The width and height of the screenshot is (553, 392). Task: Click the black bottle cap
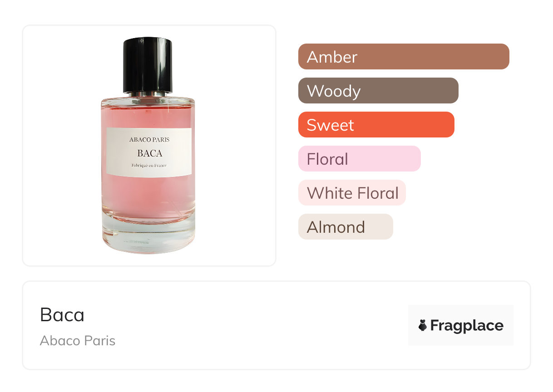(148, 65)
